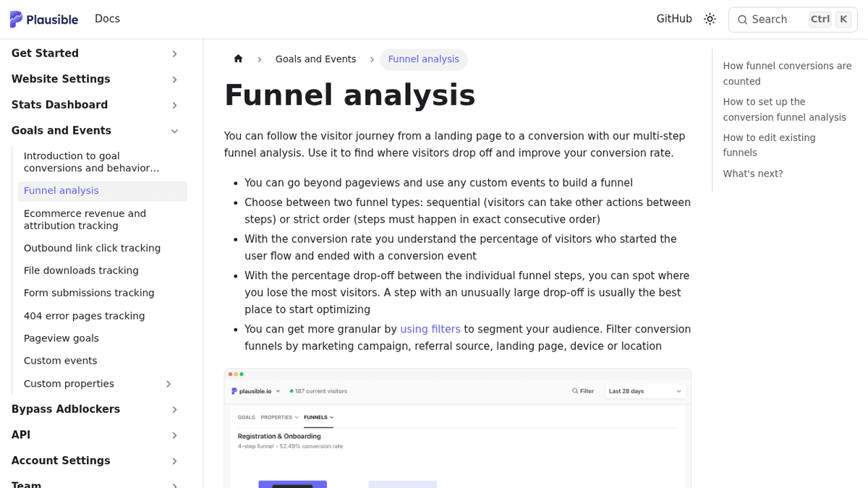Expand the Bypass Adblockers chevron

tap(174, 410)
